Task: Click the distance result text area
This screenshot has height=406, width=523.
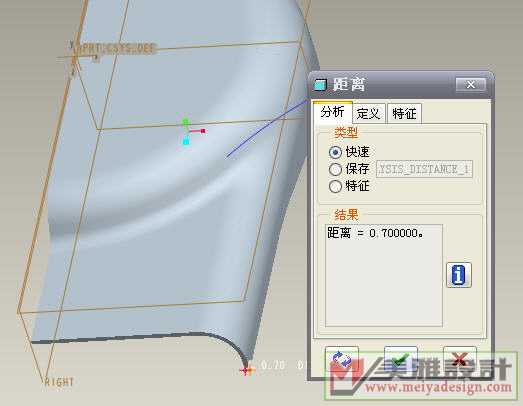Action: point(384,275)
